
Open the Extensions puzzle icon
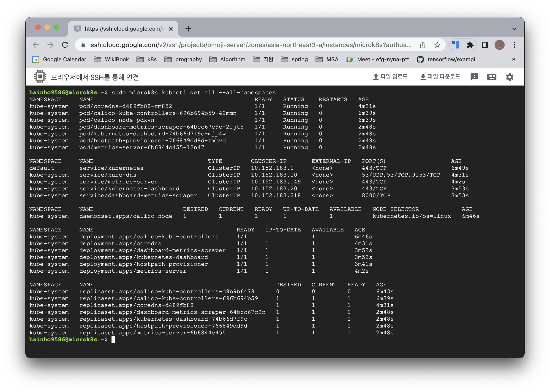[x=470, y=45]
